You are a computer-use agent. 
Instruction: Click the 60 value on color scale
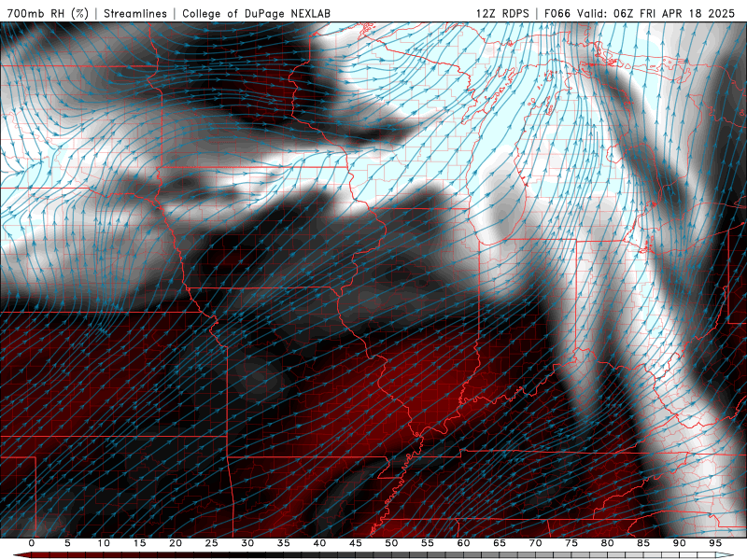coord(463,543)
